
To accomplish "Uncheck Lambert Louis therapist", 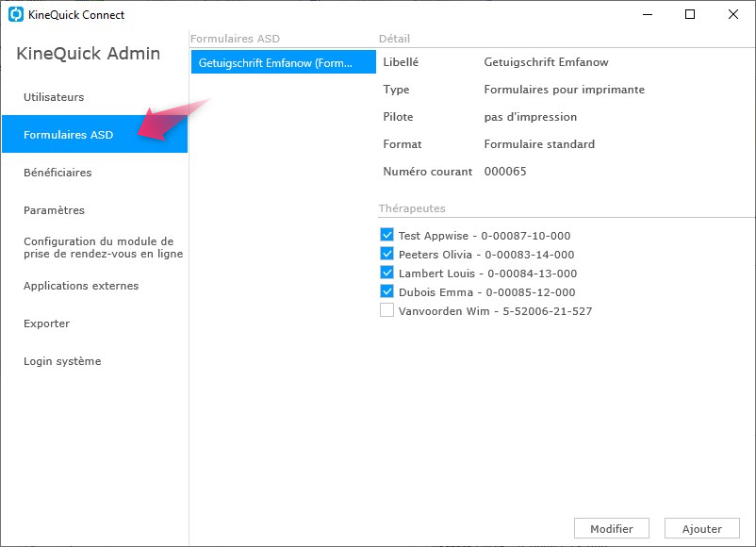I will pyautogui.click(x=386, y=273).
